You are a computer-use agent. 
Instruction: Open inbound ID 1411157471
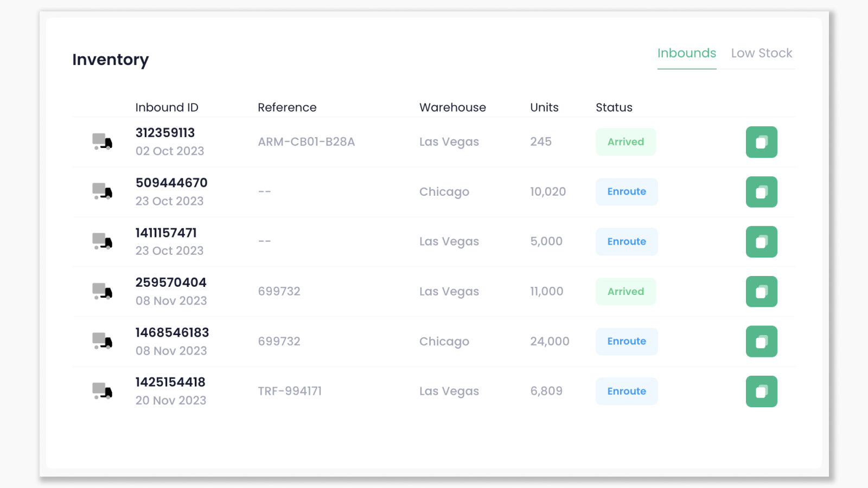[x=166, y=233]
